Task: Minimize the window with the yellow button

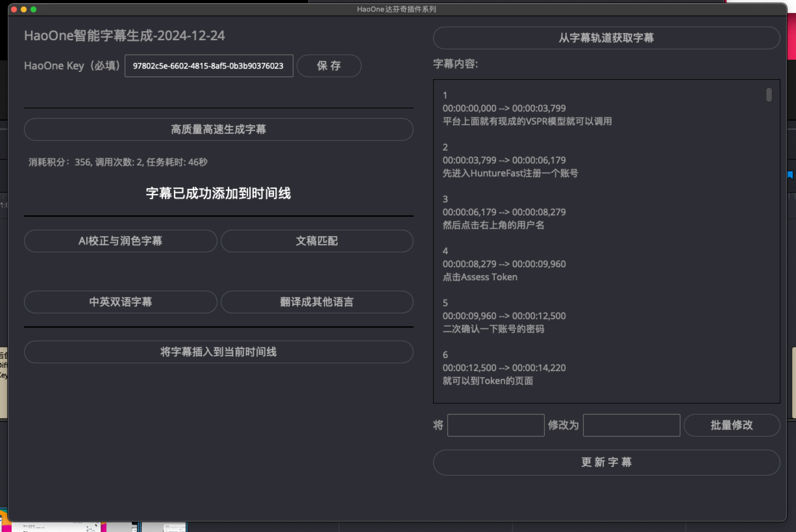Action: [x=24, y=10]
